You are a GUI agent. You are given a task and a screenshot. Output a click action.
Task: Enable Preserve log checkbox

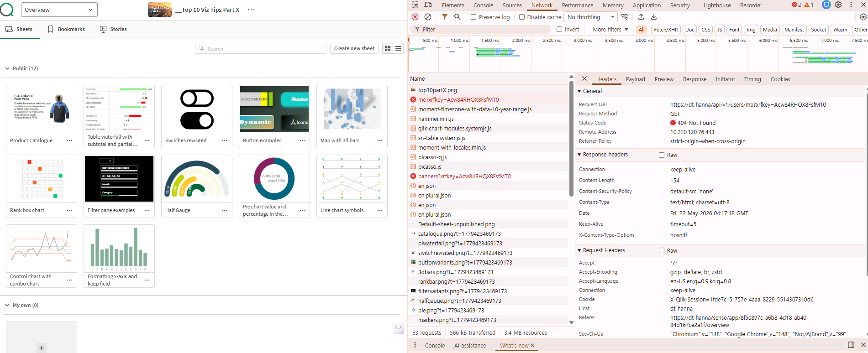point(473,17)
